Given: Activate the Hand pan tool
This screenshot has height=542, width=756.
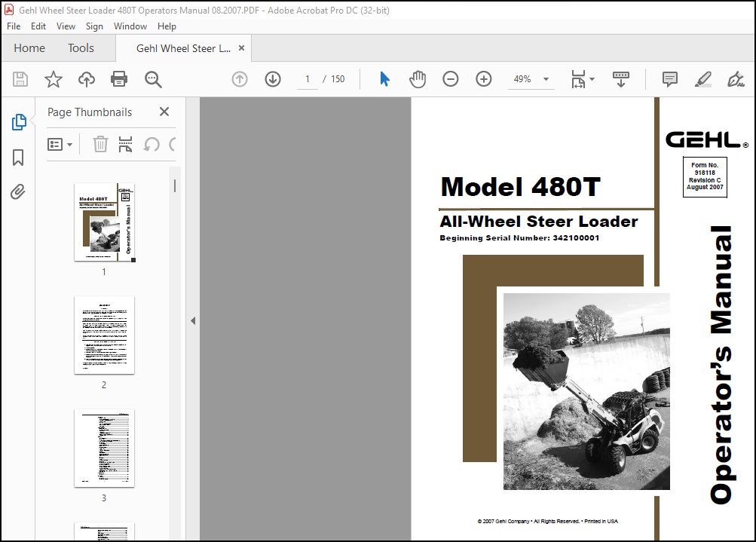Looking at the screenshot, I should [418, 79].
